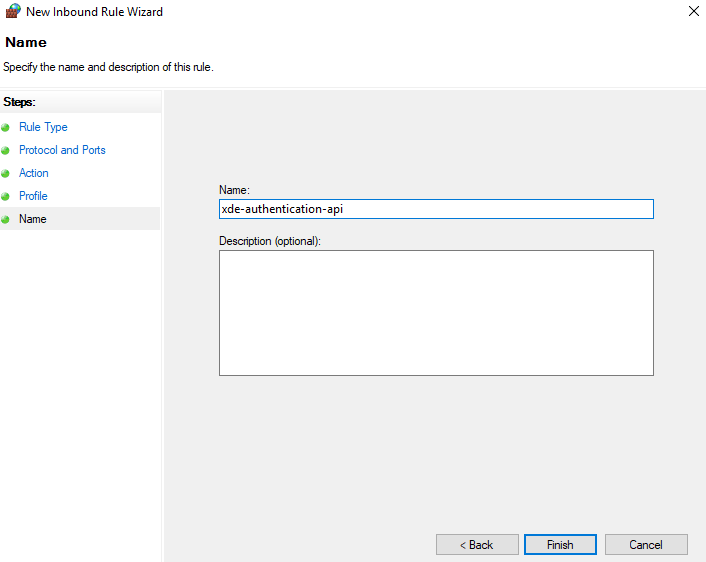Click the green bullet beside Name step

click(5, 219)
